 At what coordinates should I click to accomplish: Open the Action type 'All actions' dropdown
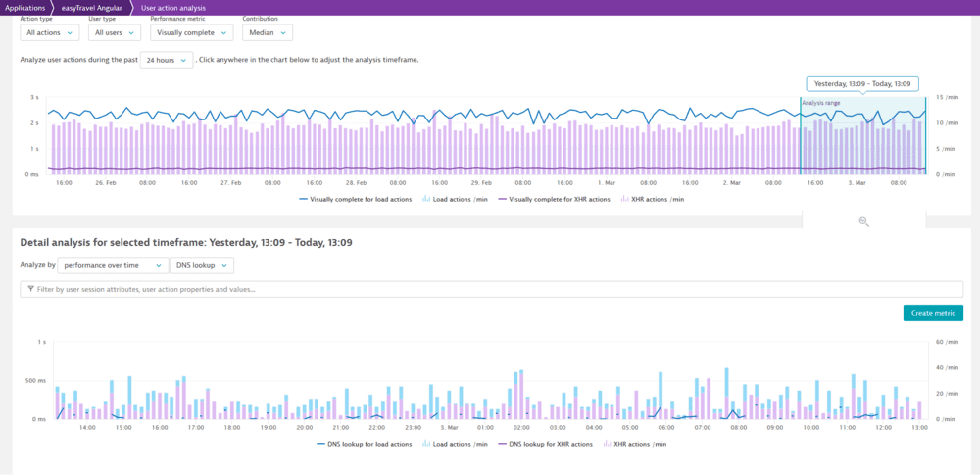click(x=51, y=32)
